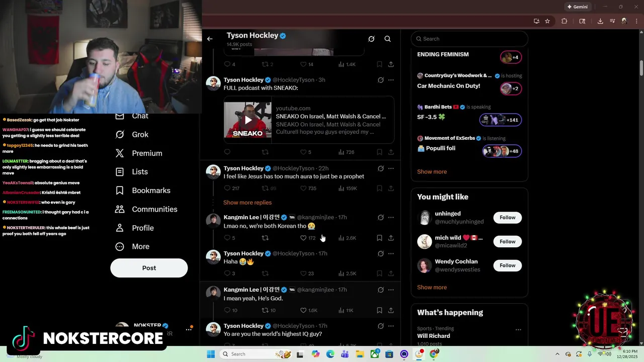Go to Lists in the sidebar
Viewport: 644px width, 362px height.
[x=132, y=171]
